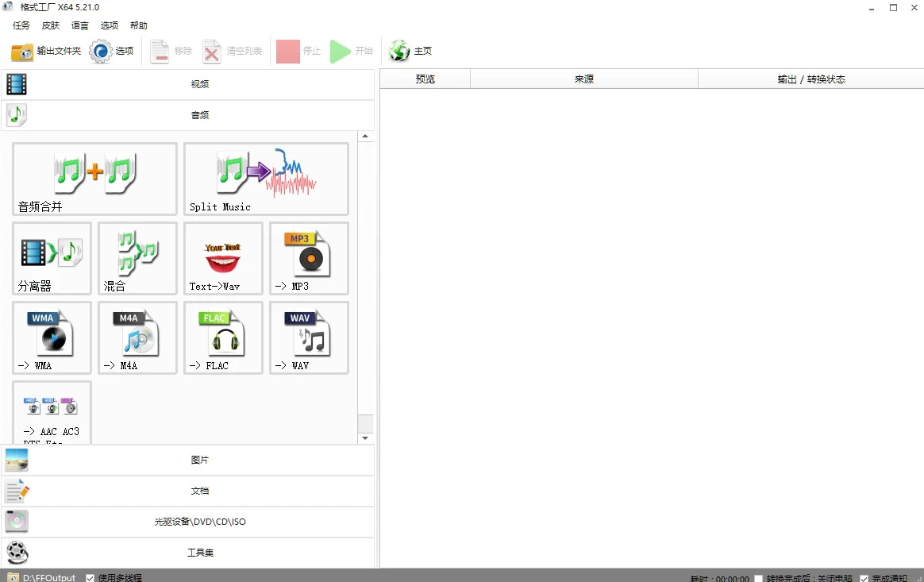Click the audio panel scrollbar thumb
Screen dimensions: 924x582
pyautogui.click(x=365, y=423)
